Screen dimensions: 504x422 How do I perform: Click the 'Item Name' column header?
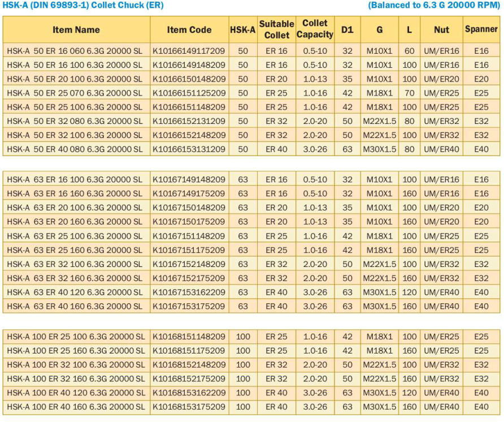point(76,29)
